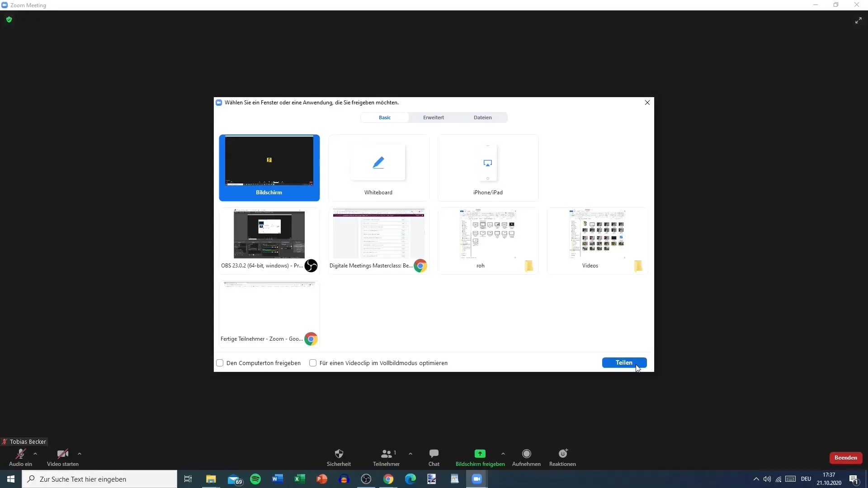Switch to the Dateien tab
Viewport: 868px width, 488px height.
click(x=483, y=117)
